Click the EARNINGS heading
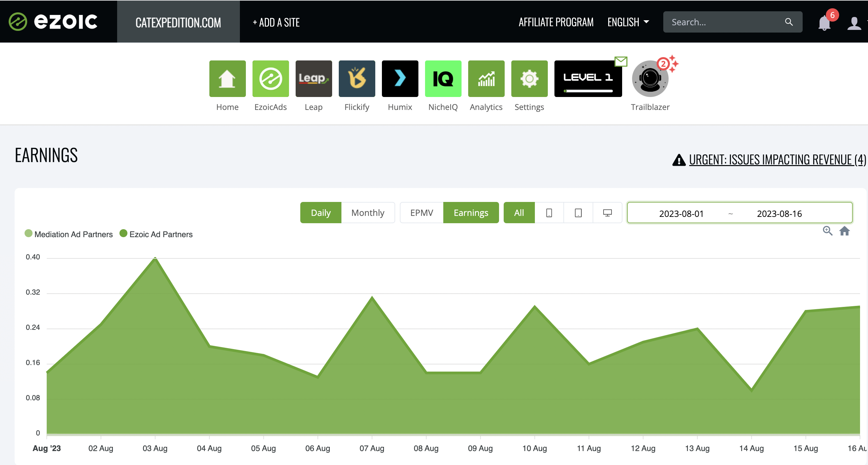The width and height of the screenshot is (868, 465). [46, 155]
